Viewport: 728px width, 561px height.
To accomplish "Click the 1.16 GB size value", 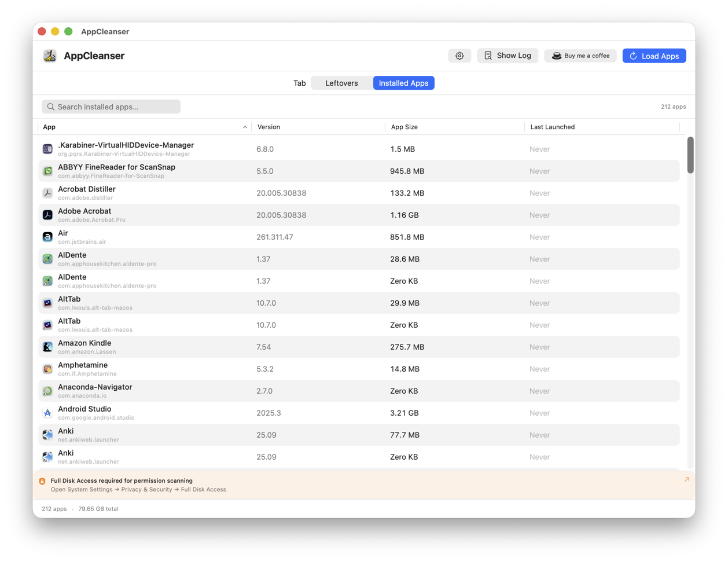I will click(405, 215).
